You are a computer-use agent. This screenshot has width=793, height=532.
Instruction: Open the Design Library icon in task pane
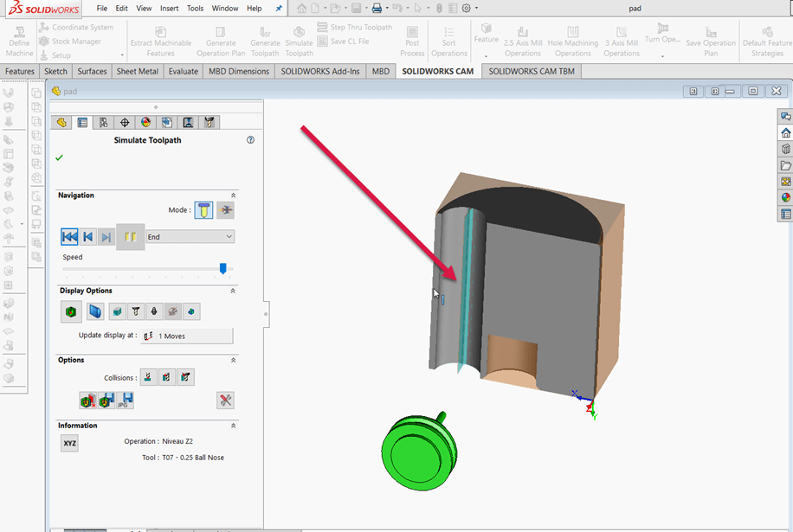click(x=785, y=149)
